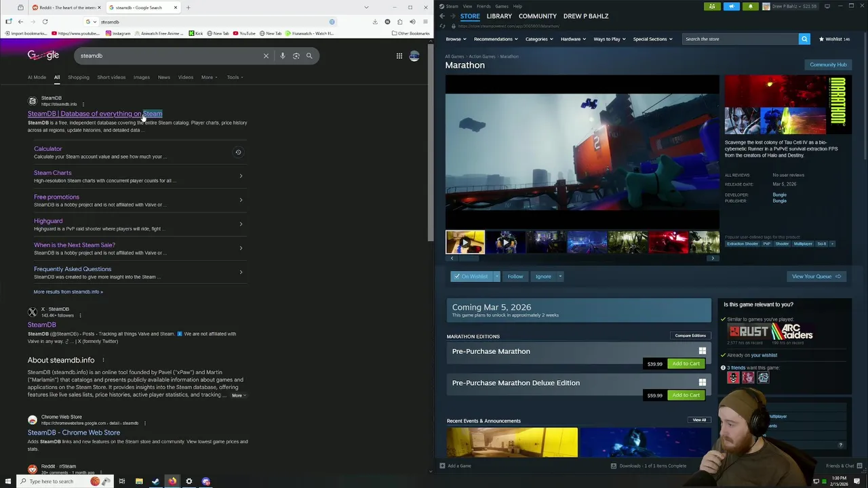Open browser extensions puzzle icon
This screenshot has height=488, width=868.
point(399,22)
